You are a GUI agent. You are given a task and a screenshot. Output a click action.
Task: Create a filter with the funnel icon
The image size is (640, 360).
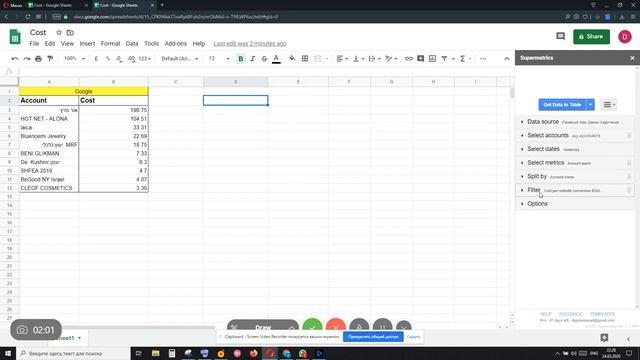point(444,59)
